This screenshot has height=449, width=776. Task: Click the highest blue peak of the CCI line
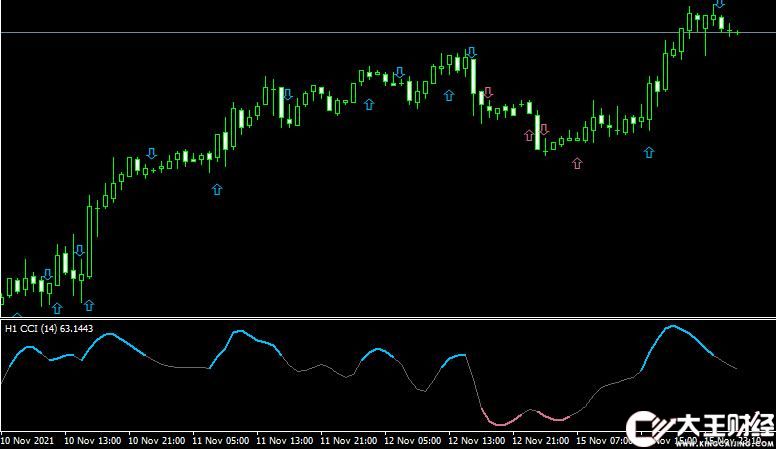(673, 326)
